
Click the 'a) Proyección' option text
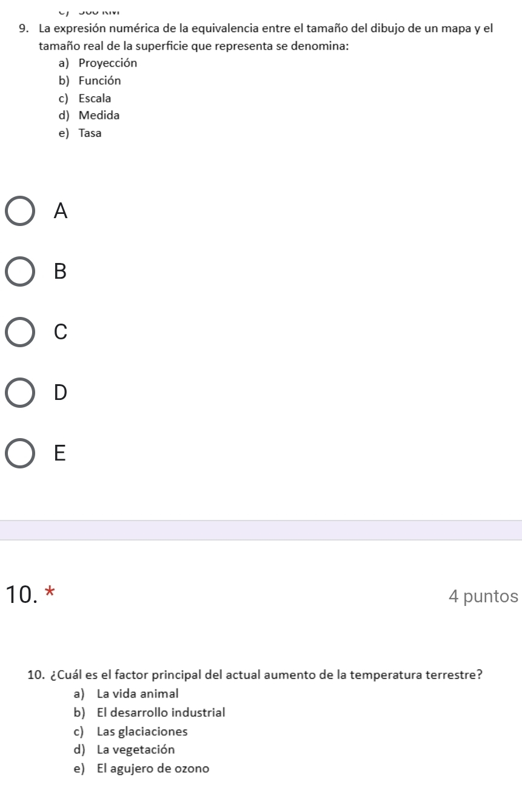point(98,63)
